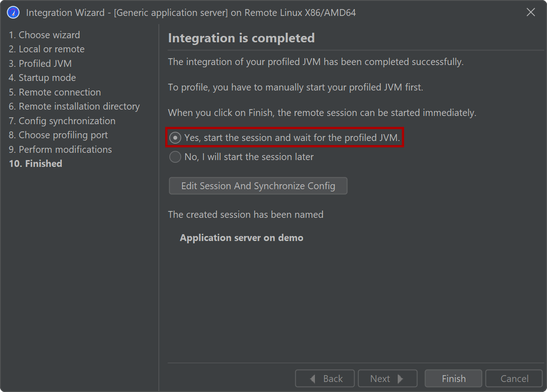Click step 10 Finished in sidebar
Screen dimensions: 547x392
[35, 164]
